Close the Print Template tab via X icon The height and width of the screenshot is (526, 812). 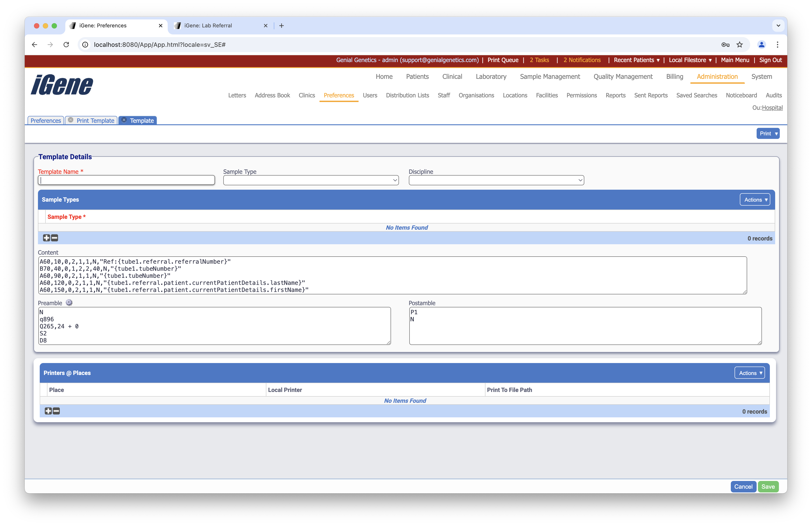[71, 120]
